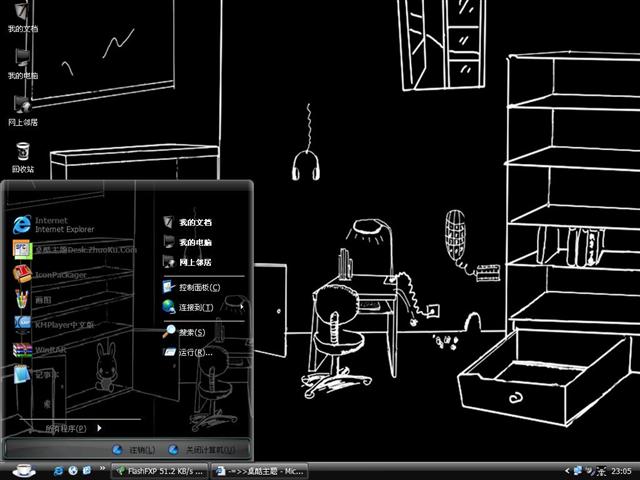Click the network tray icon
The image size is (640, 480).
(x=578, y=471)
